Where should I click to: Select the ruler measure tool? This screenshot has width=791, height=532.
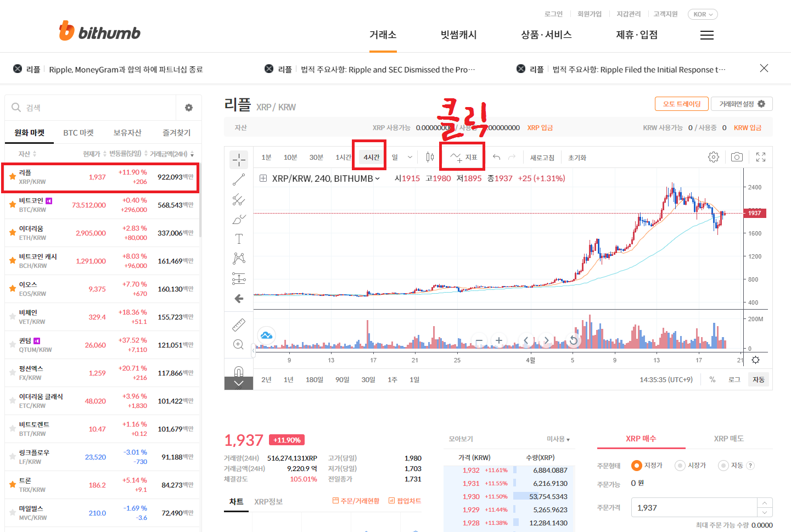[239, 324]
